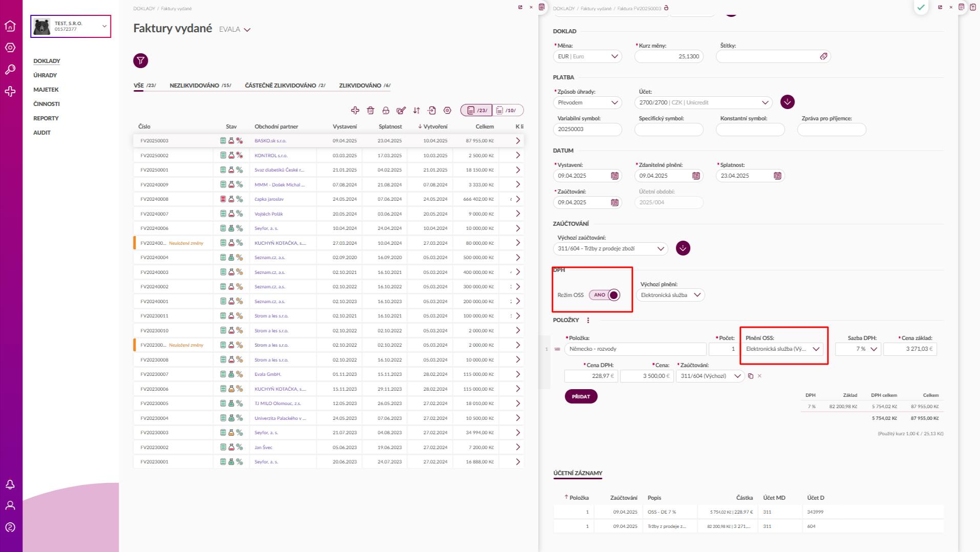
Task: Open the three-dot menu beside POLOŽKY
Action: click(x=588, y=320)
